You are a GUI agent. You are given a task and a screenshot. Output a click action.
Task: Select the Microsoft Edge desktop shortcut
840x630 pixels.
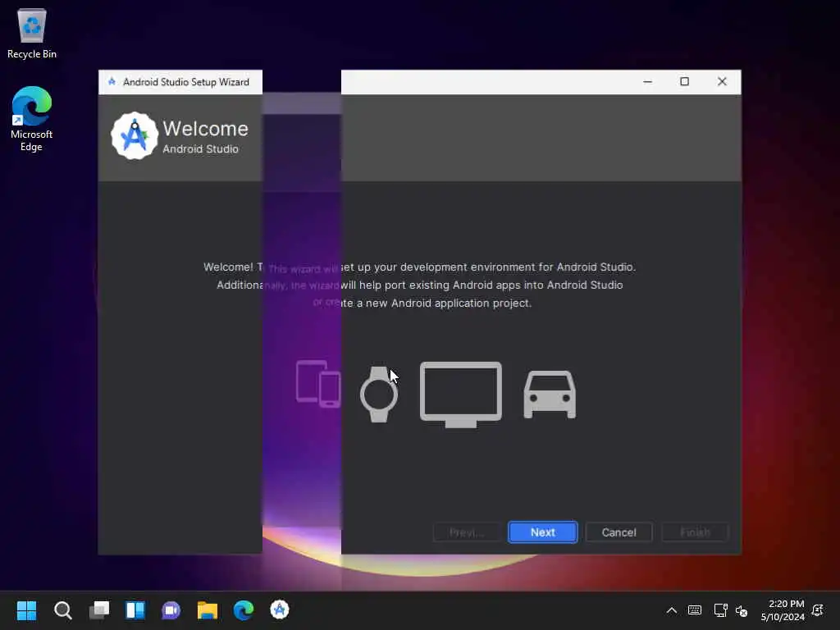point(32,119)
